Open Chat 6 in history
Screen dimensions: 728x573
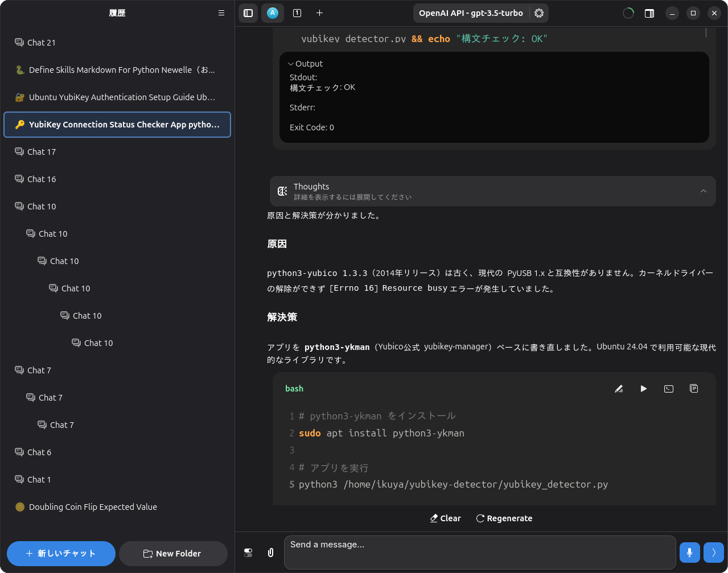[117, 452]
